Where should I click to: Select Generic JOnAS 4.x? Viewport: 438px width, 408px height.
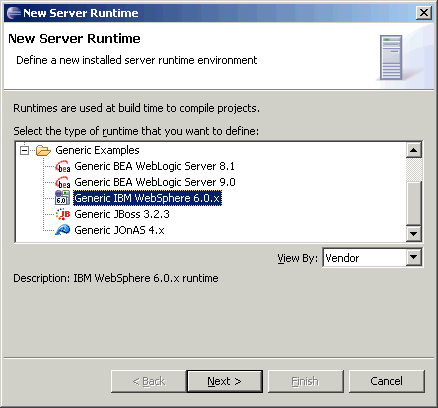pos(119,230)
